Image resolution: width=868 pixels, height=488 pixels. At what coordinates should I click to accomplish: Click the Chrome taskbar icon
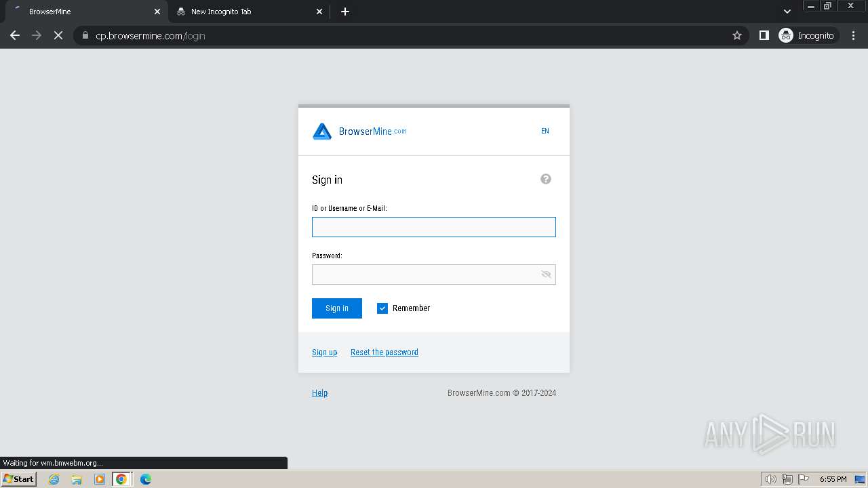[121, 479]
